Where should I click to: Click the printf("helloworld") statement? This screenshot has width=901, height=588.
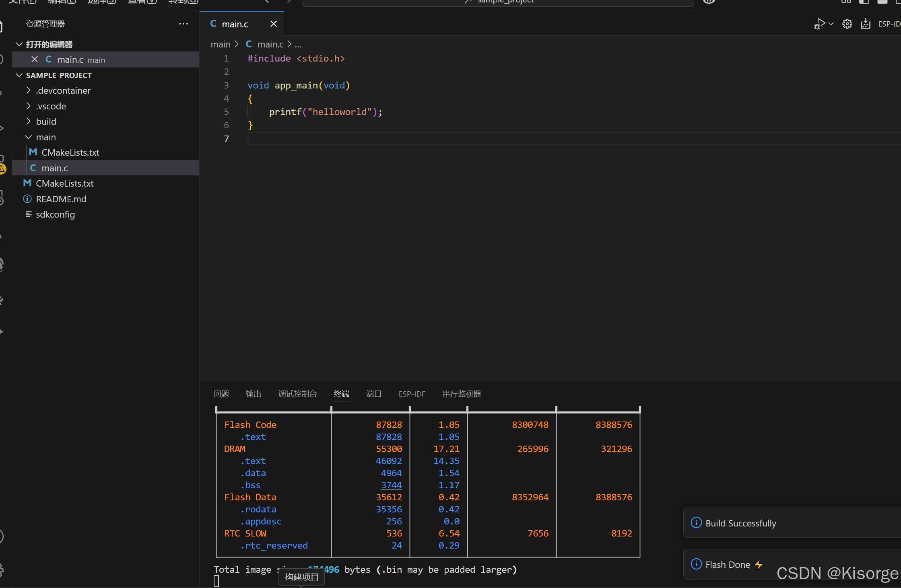326,112
